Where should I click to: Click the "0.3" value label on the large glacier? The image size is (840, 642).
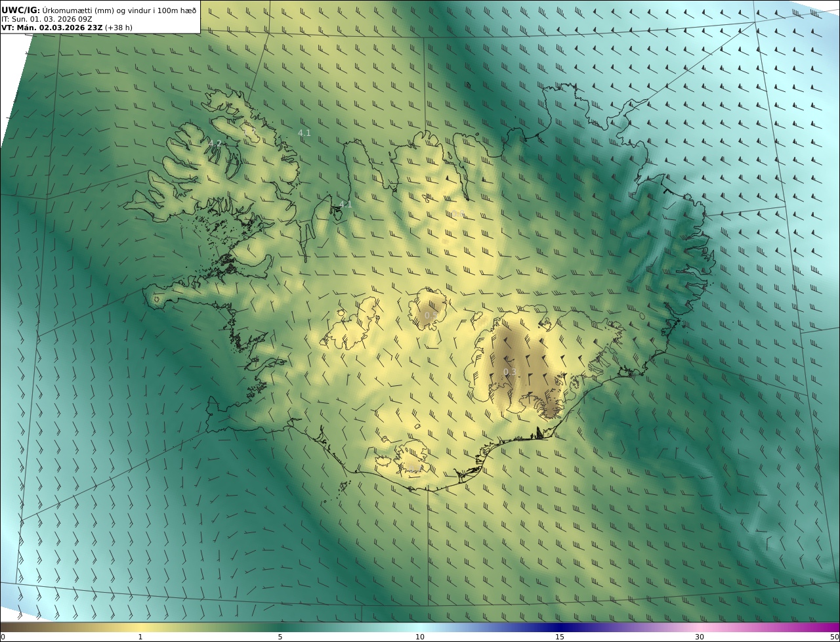point(510,372)
